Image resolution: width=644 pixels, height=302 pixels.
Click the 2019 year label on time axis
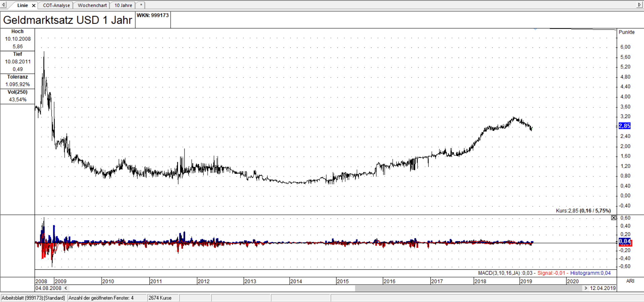(x=526, y=281)
